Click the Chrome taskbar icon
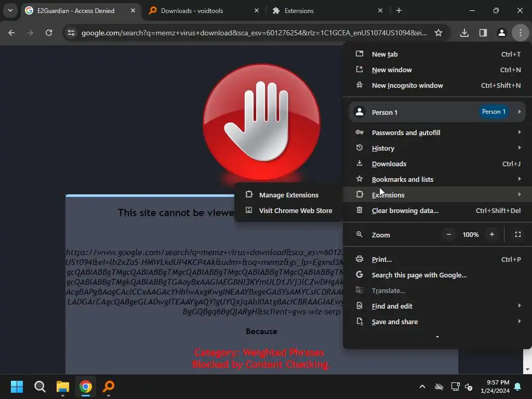Screen dimensions: 532x399 pos(86,387)
